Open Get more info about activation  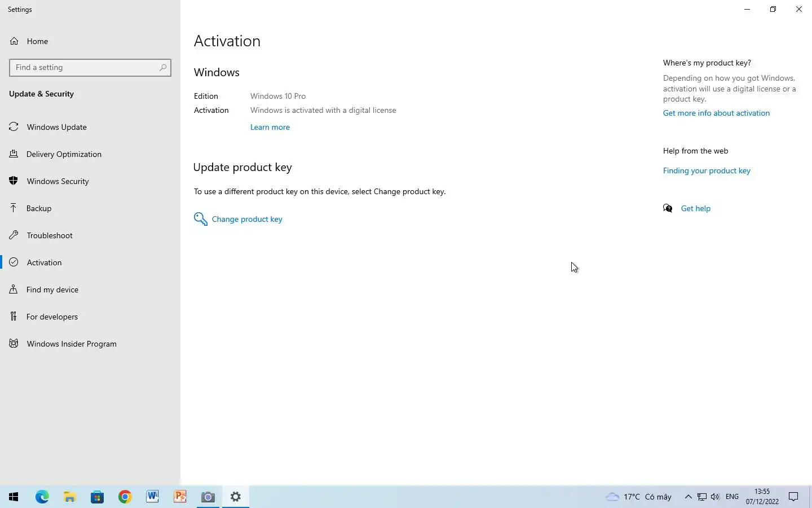tap(716, 113)
